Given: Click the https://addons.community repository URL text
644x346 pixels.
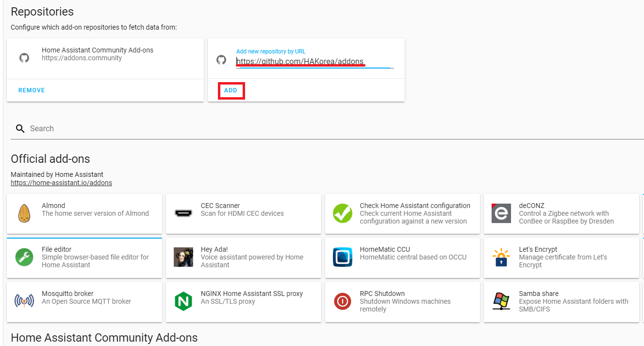Looking at the screenshot, I should tap(82, 58).
